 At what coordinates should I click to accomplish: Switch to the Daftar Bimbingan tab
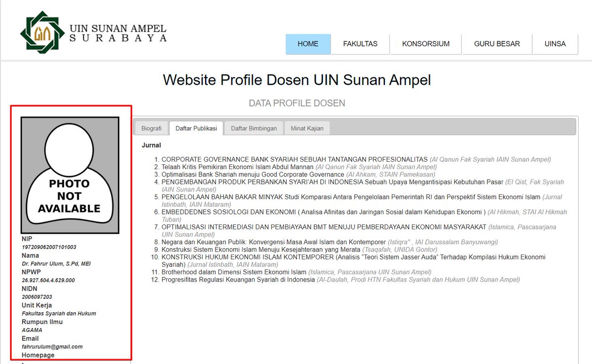click(x=254, y=128)
